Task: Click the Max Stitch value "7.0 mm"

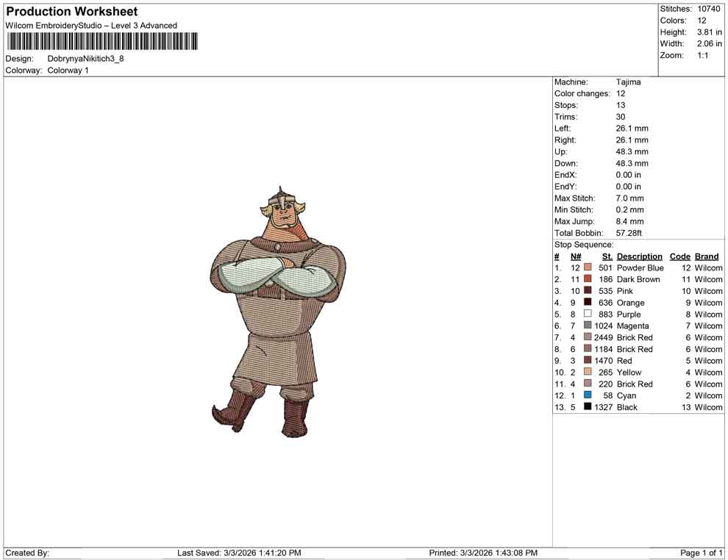Action: tap(629, 198)
